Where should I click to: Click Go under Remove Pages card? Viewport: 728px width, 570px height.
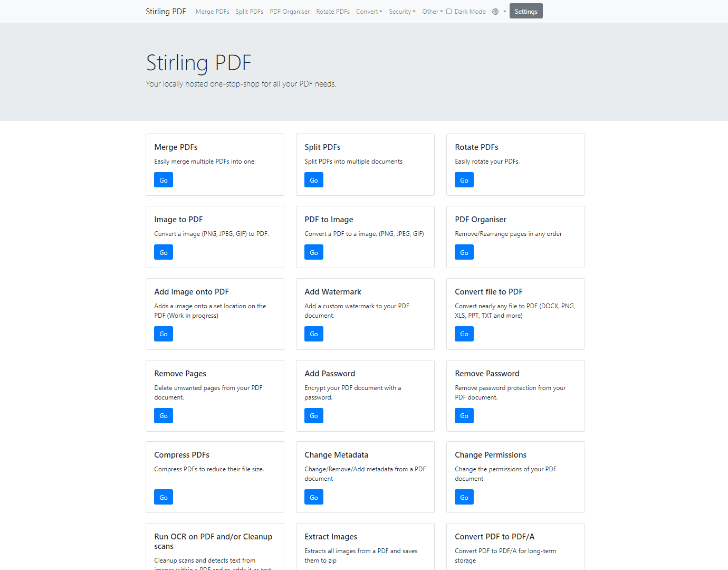point(164,416)
